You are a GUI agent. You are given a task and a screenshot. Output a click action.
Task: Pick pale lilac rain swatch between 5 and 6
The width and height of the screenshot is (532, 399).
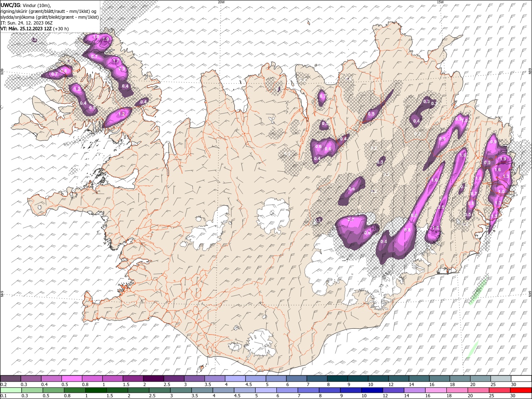click(x=266, y=390)
